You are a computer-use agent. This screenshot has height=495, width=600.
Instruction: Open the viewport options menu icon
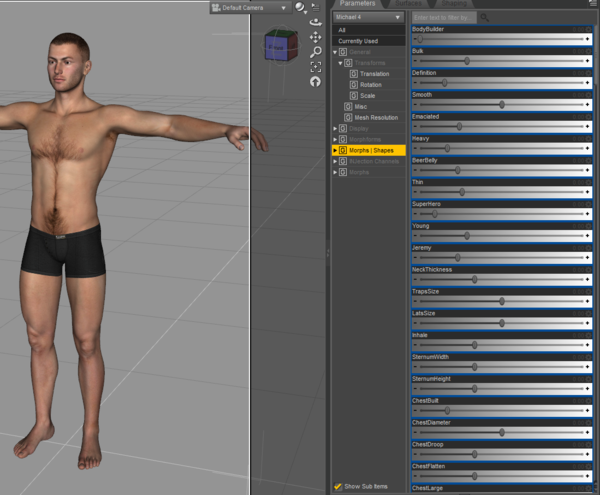(x=315, y=7)
